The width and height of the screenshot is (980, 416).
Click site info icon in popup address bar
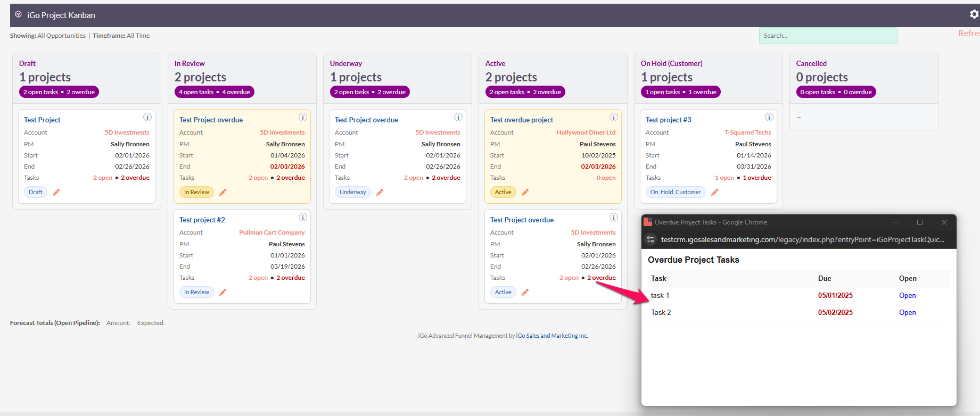click(x=650, y=239)
